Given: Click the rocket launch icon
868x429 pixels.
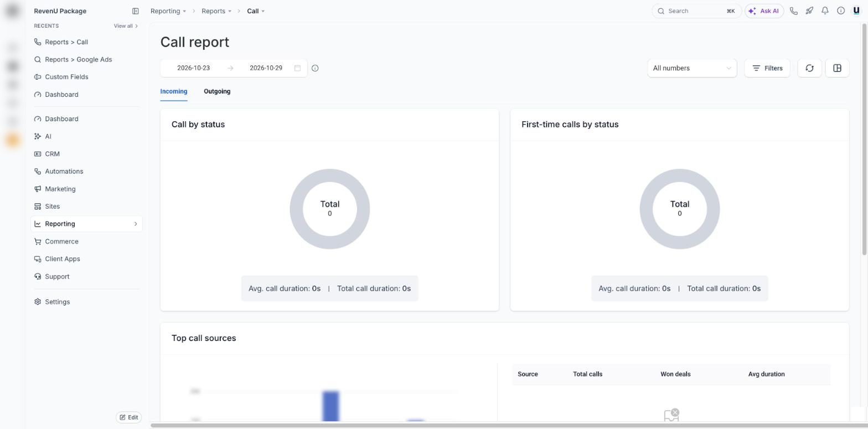Looking at the screenshot, I should click(x=809, y=11).
